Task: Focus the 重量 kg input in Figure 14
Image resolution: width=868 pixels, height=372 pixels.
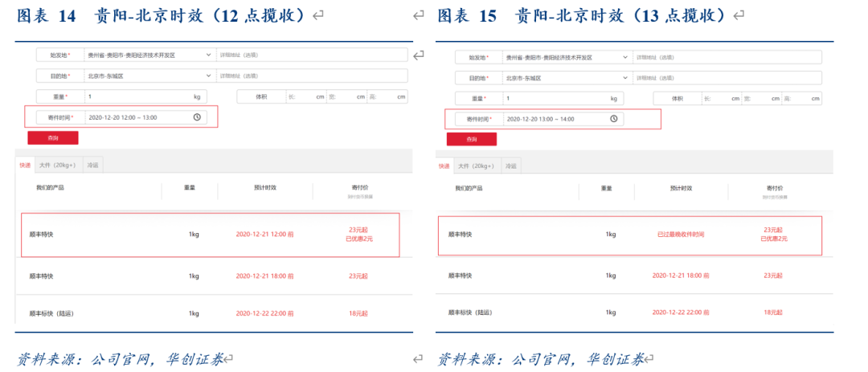Action: tap(145, 96)
